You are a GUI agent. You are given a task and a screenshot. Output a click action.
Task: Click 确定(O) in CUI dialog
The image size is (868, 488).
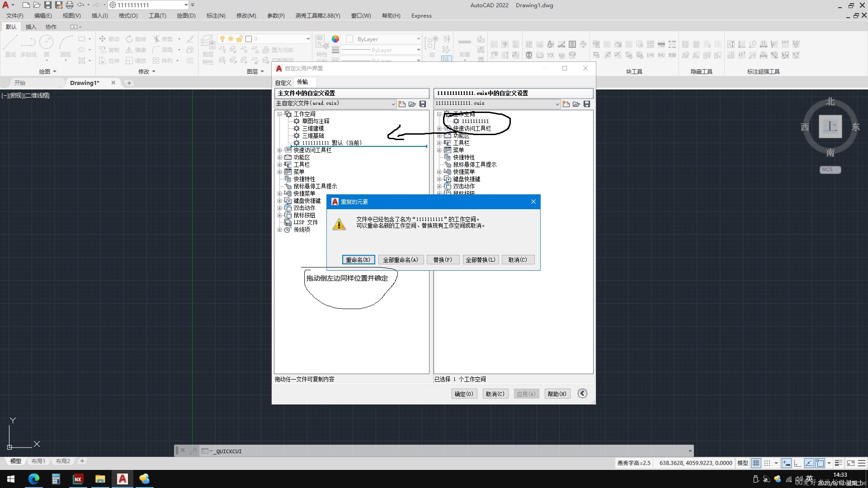pos(464,394)
